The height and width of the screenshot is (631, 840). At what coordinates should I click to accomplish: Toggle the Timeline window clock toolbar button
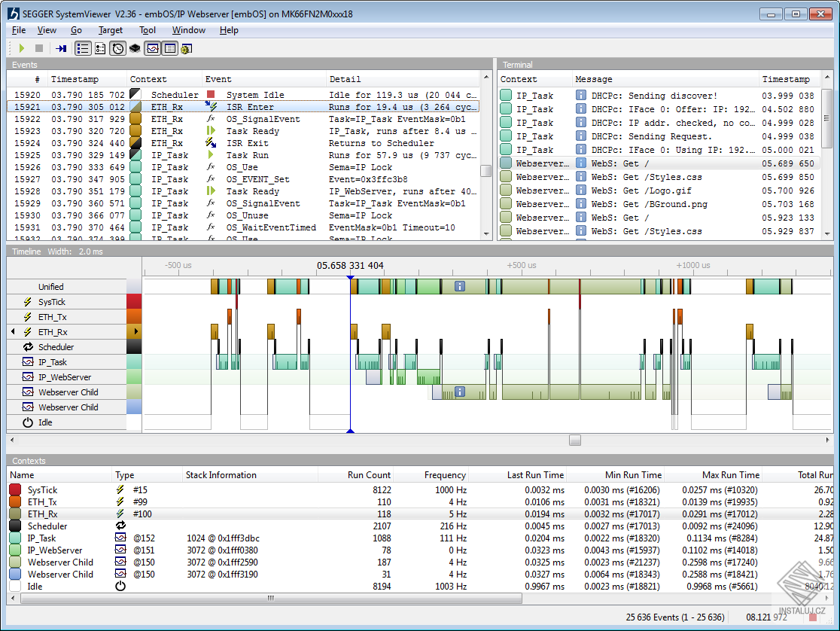tap(118, 48)
